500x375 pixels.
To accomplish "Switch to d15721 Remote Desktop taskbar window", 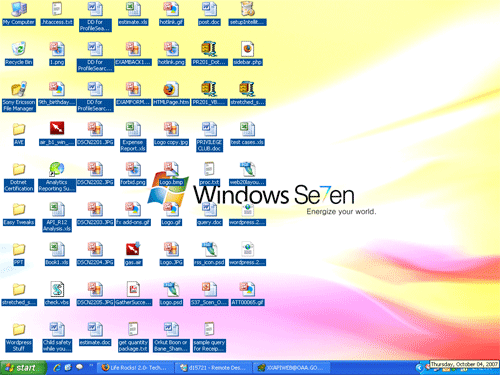I will coord(213,368).
